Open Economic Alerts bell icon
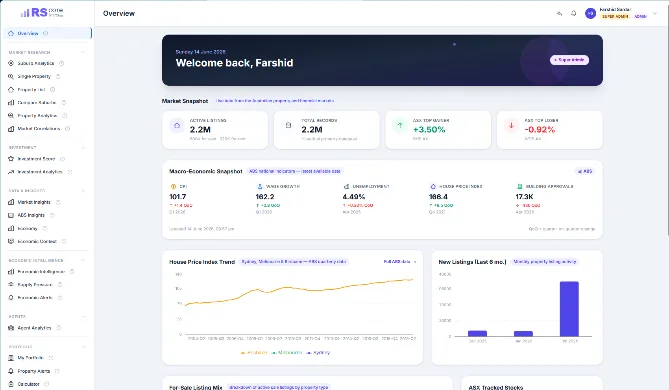Screen dimensions: 669x390 pyautogui.click(x=11, y=297)
